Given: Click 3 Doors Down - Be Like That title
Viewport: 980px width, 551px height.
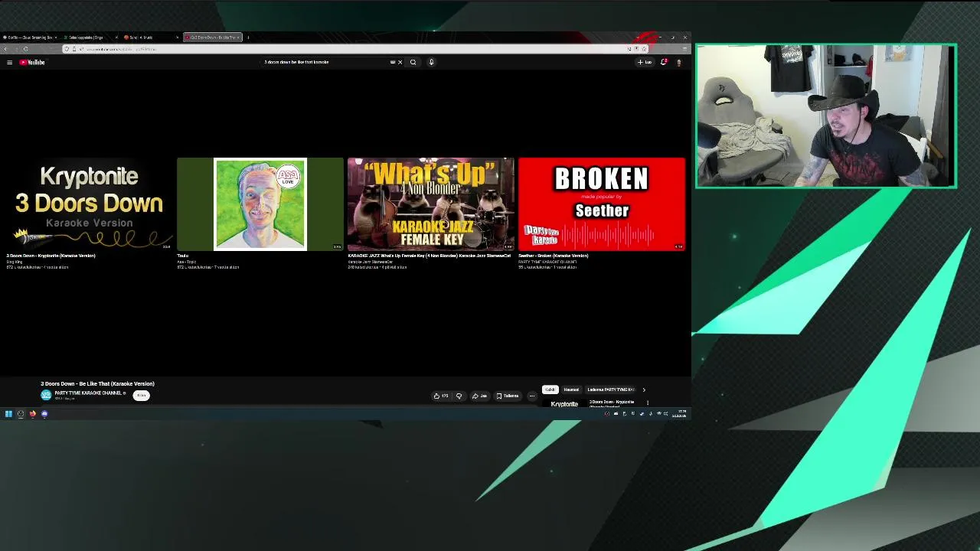Looking at the screenshot, I should [x=97, y=383].
